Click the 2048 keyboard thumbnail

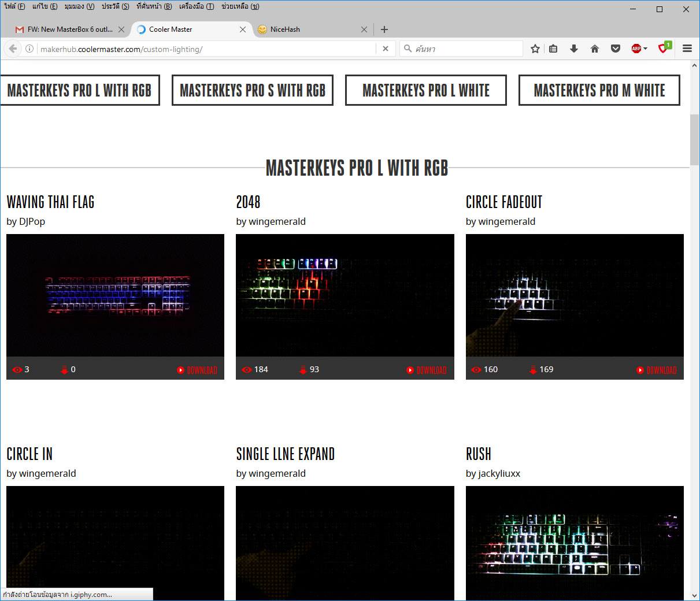coord(345,295)
